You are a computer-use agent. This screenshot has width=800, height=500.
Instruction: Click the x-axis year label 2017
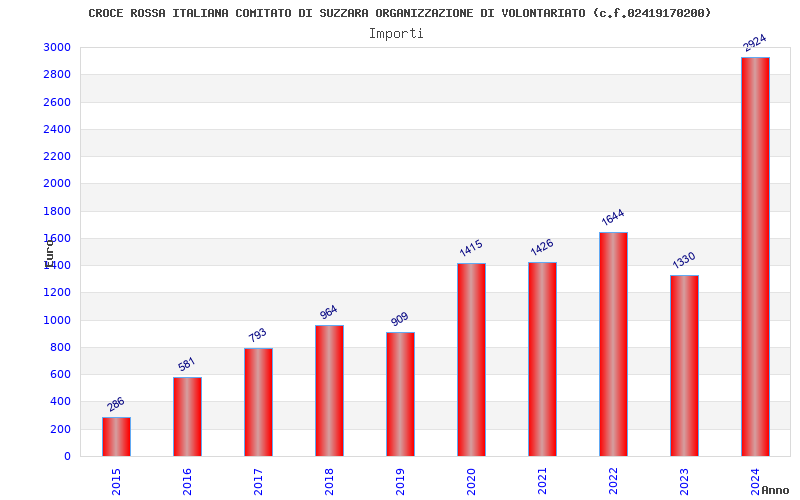point(258,482)
